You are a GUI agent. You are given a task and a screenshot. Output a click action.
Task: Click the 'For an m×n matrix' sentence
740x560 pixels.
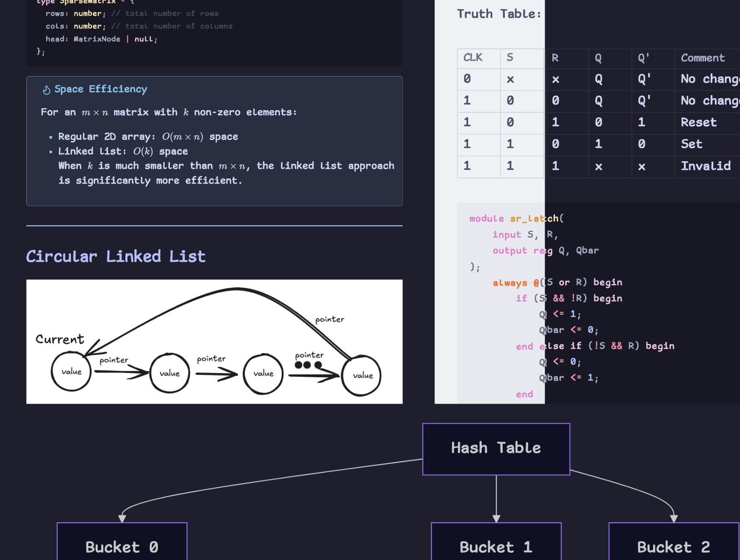(169, 112)
